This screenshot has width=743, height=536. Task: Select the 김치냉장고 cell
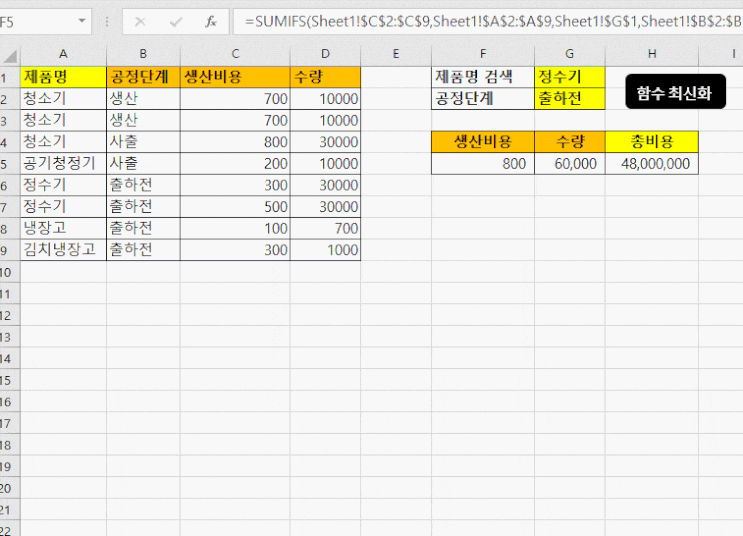63,250
